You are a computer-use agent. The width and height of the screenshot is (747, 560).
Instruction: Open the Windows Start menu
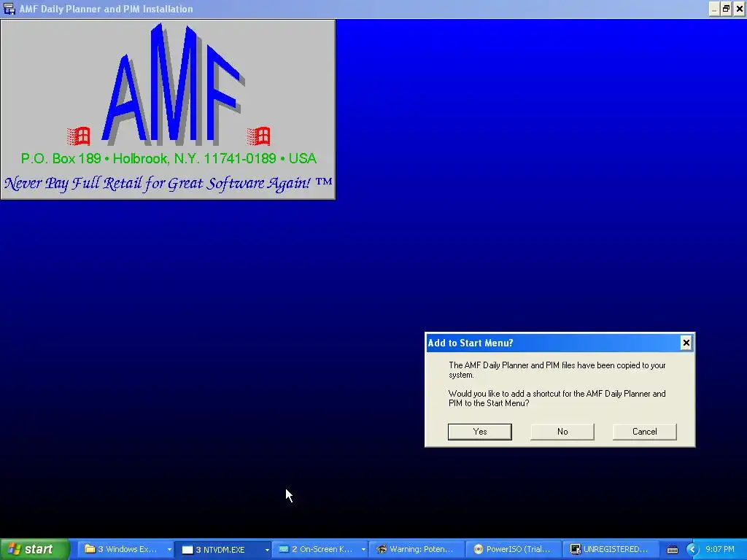[x=34, y=550]
